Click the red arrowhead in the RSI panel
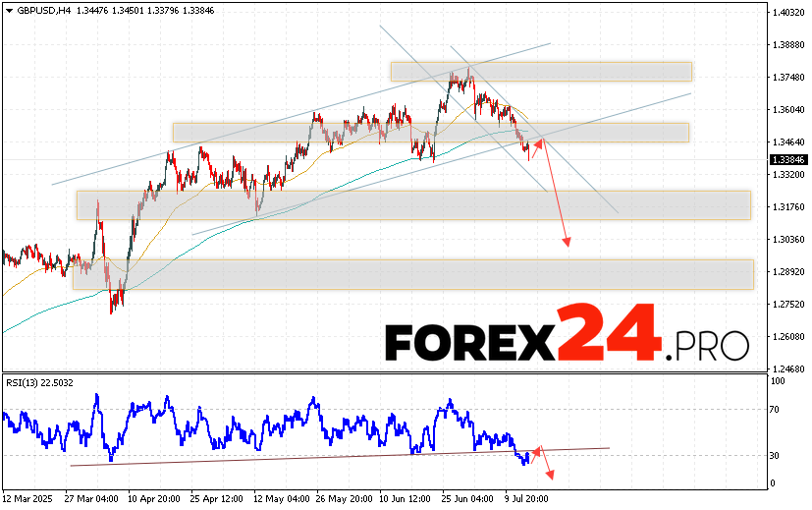 [x=549, y=477]
